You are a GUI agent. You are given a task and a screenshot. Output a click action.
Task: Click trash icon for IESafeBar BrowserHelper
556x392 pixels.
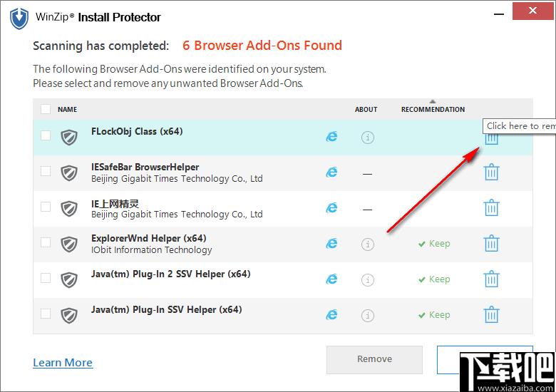tap(491, 172)
